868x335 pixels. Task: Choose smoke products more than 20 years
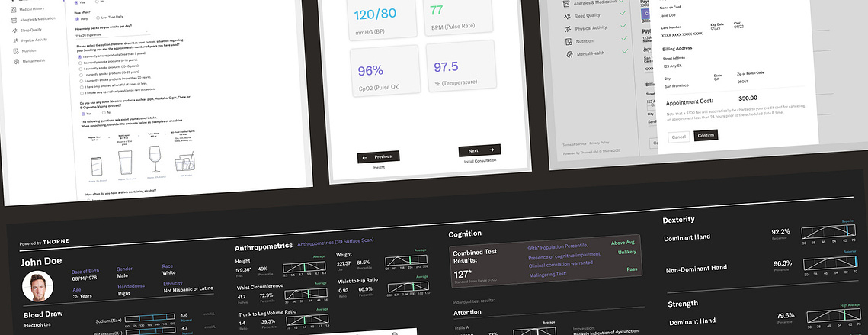(x=82, y=80)
